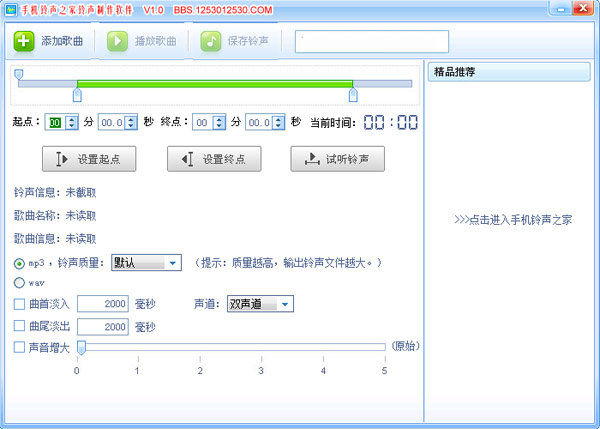Increase the 起点 minutes spinner value
The image size is (600, 429).
72,119
